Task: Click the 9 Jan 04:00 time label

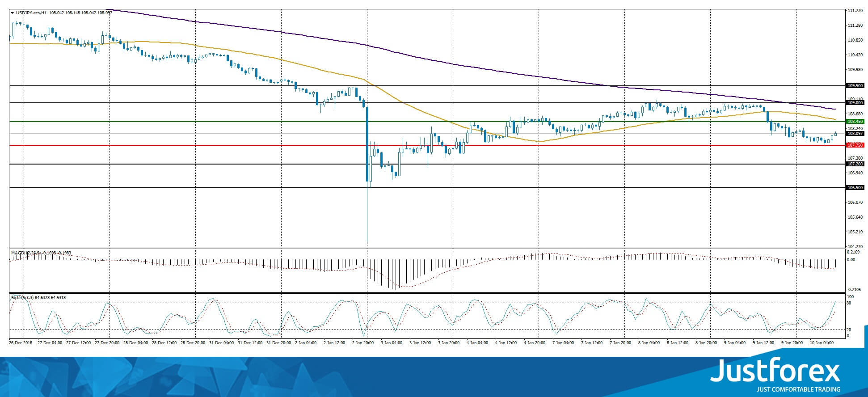Action: click(734, 343)
